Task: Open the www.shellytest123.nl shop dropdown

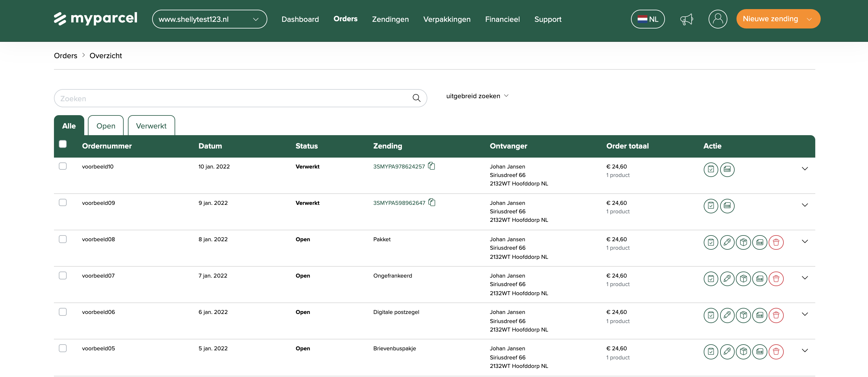Action: click(209, 19)
